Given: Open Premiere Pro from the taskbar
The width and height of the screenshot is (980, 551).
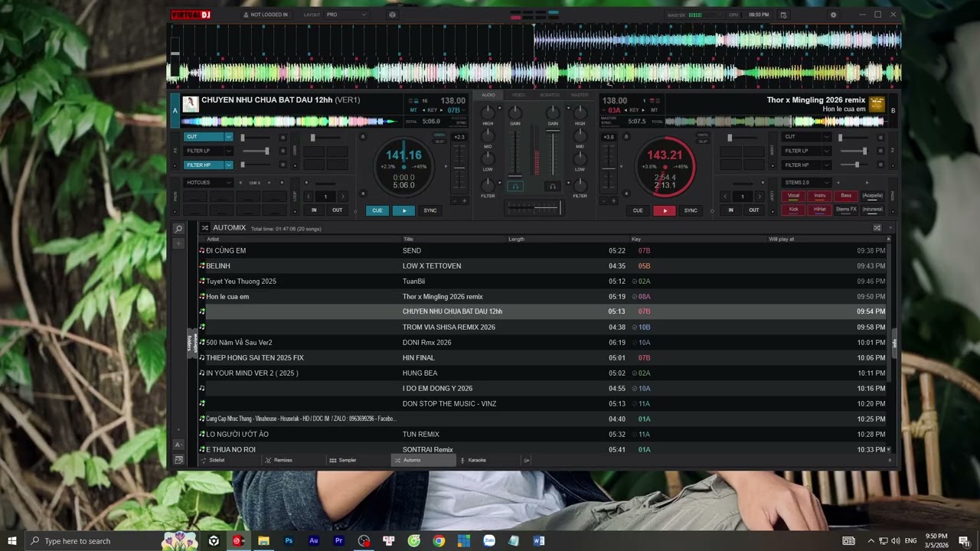Looking at the screenshot, I should (x=338, y=541).
